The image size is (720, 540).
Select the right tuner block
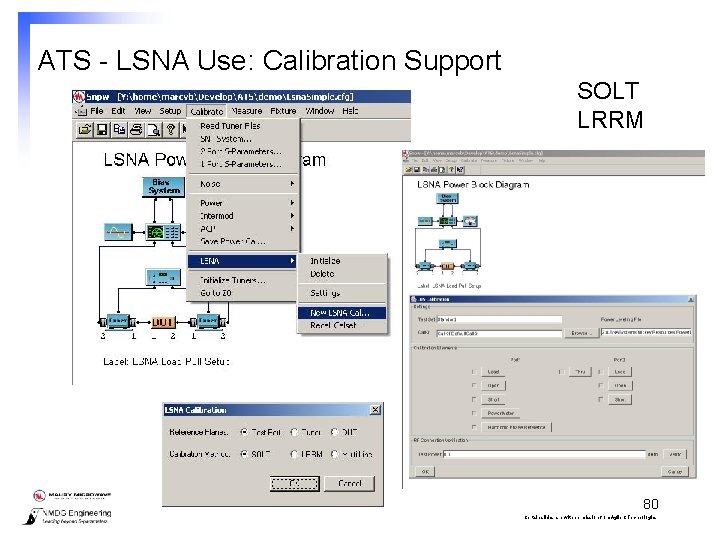click(208, 321)
